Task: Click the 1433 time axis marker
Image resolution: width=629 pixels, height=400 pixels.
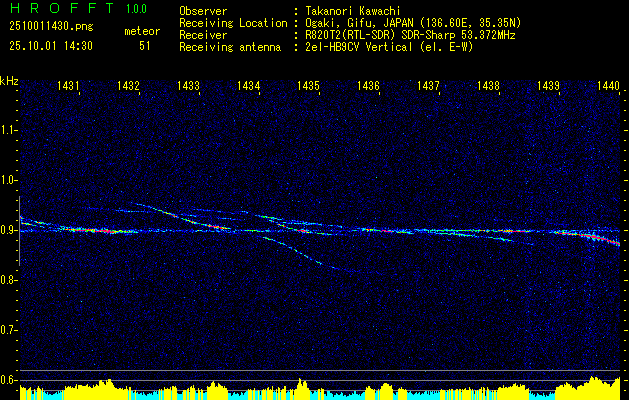Action: [x=188, y=85]
